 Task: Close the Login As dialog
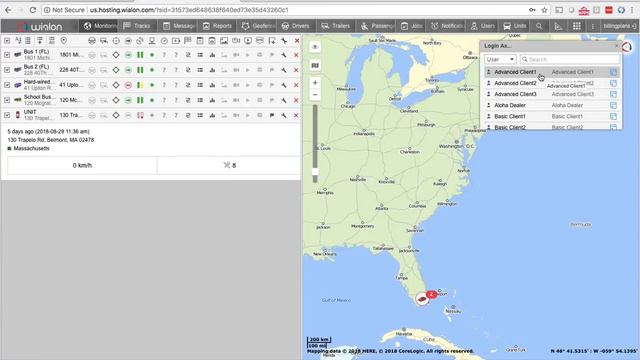[x=616, y=46]
